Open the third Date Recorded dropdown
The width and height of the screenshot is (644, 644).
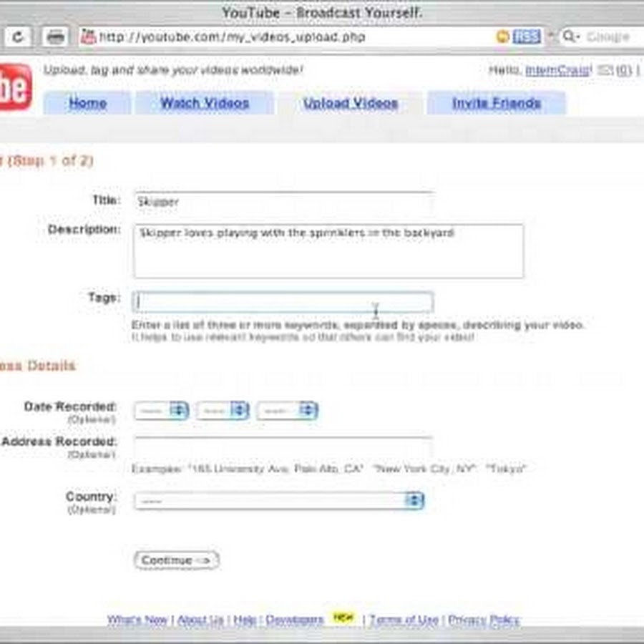[287, 410]
